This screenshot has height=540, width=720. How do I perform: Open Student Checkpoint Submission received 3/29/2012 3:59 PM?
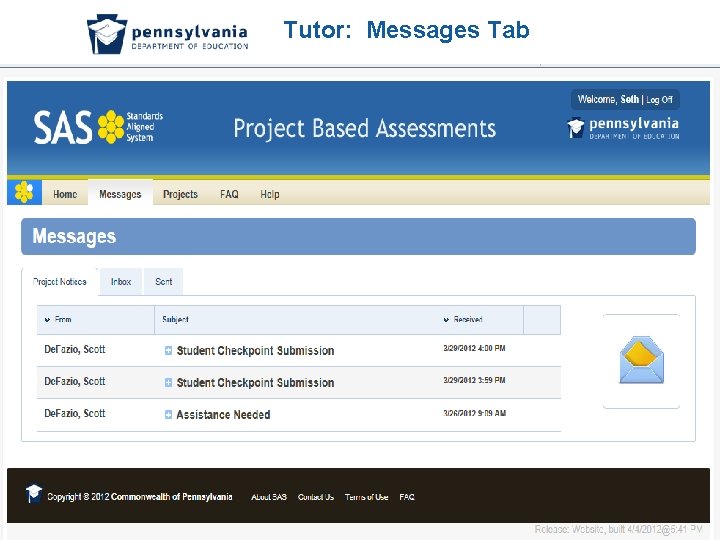(255, 383)
